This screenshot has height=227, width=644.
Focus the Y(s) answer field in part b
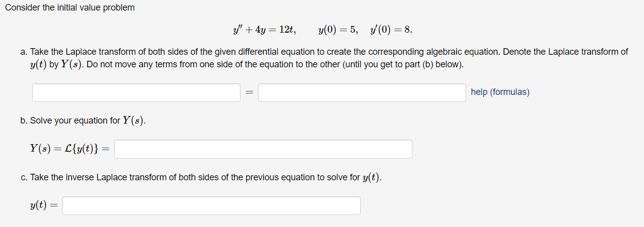coord(263,149)
